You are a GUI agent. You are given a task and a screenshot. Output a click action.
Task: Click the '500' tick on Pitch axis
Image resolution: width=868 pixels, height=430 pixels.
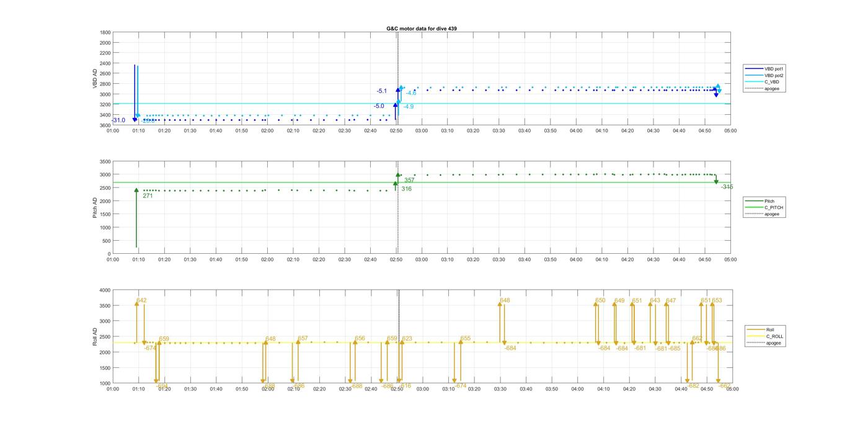click(x=106, y=241)
